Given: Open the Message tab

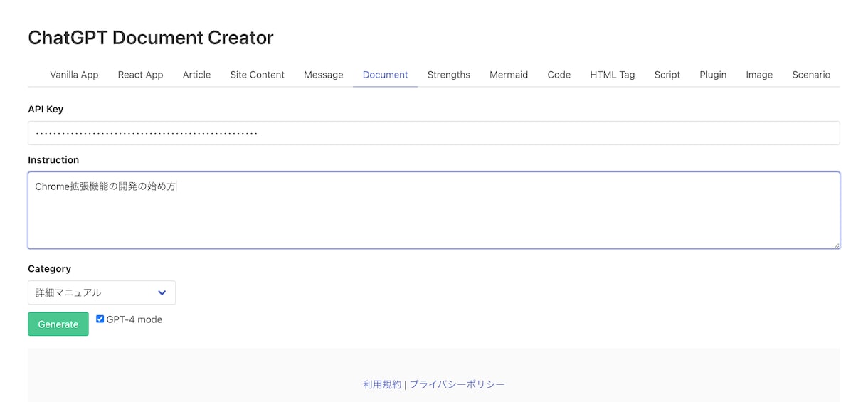Looking at the screenshot, I should pyautogui.click(x=323, y=75).
